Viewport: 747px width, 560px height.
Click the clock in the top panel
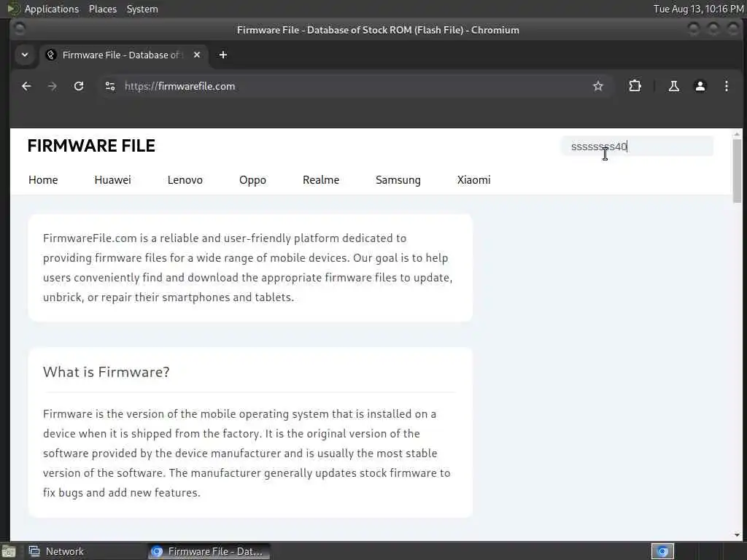[698, 9]
